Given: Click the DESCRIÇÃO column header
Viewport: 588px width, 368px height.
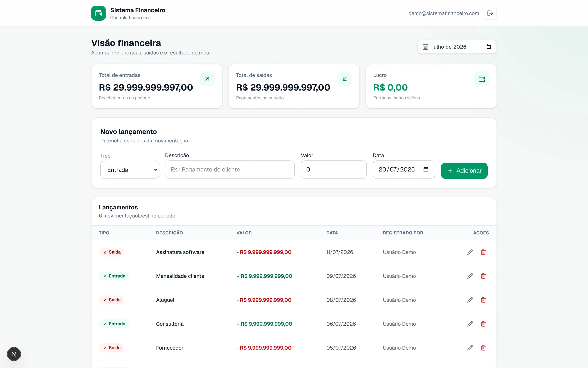Looking at the screenshot, I should tap(169, 233).
